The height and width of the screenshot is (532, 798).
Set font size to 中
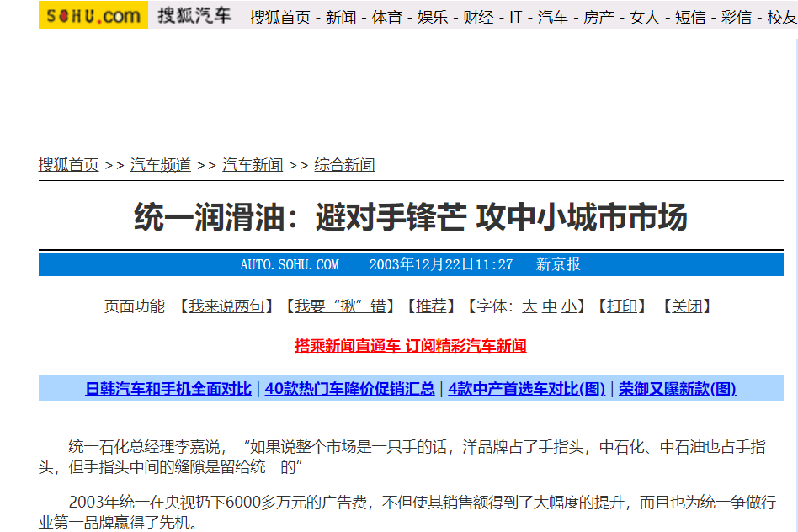pyautogui.click(x=549, y=306)
